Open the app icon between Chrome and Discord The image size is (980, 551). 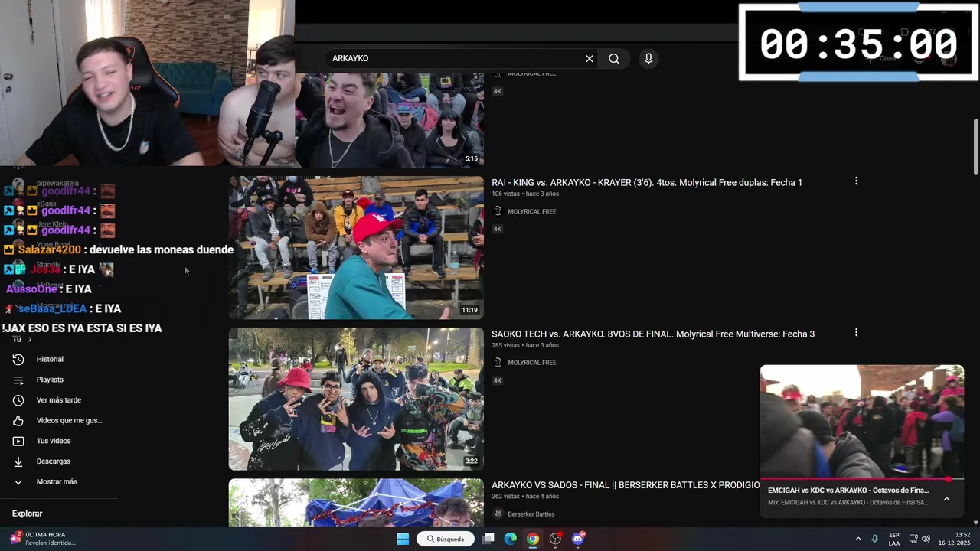(556, 539)
